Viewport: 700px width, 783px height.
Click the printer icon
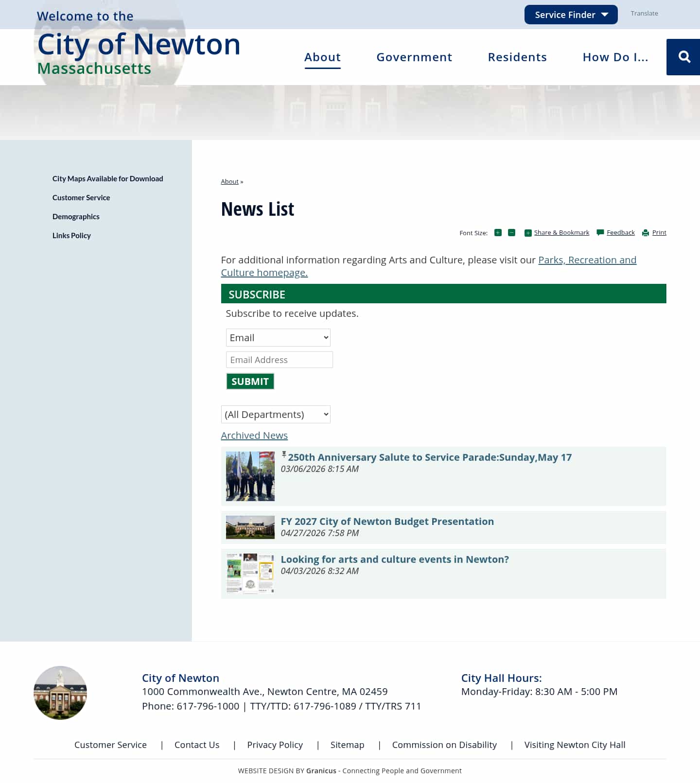coord(646,233)
